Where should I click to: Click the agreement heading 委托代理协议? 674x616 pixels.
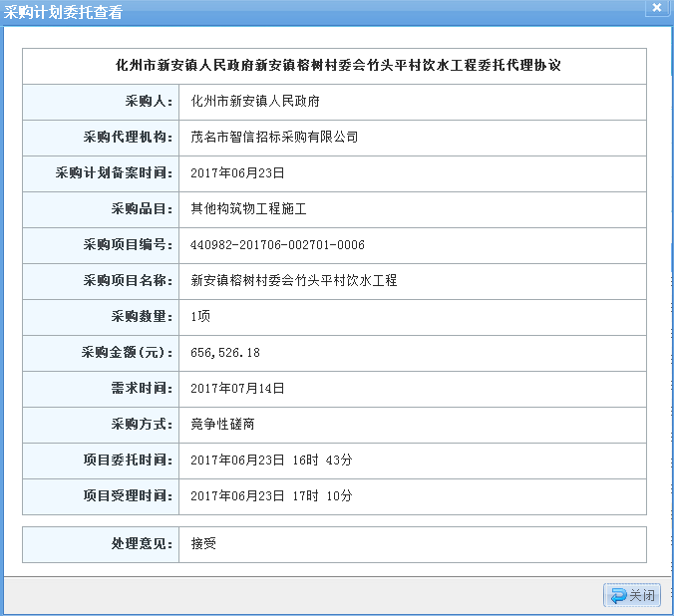point(334,66)
